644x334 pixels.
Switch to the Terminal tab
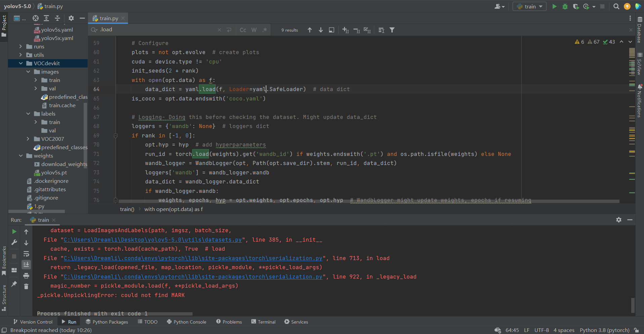click(263, 322)
